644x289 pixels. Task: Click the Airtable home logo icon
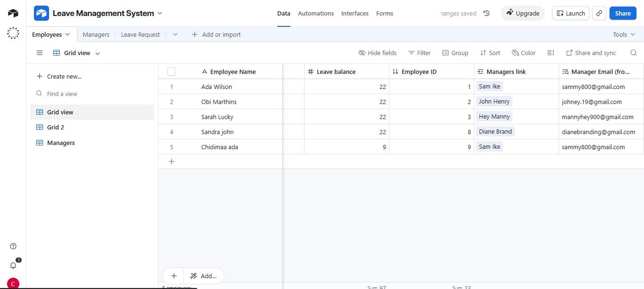coord(13,13)
